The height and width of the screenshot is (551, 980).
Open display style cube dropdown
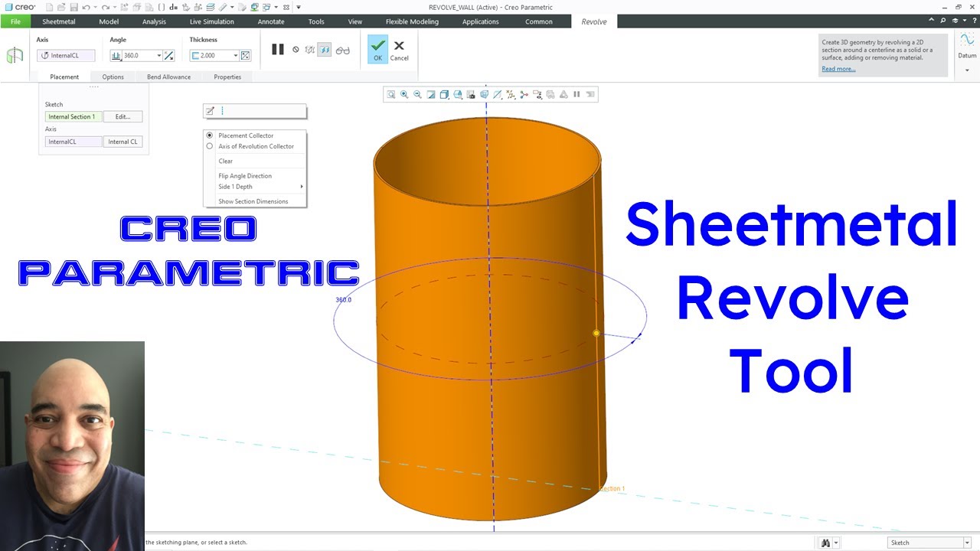(444, 94)
